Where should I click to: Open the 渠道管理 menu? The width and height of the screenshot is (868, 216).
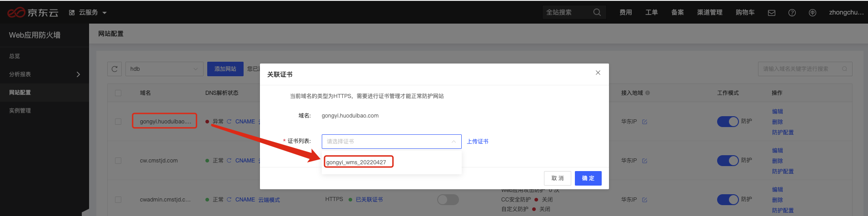710,12
